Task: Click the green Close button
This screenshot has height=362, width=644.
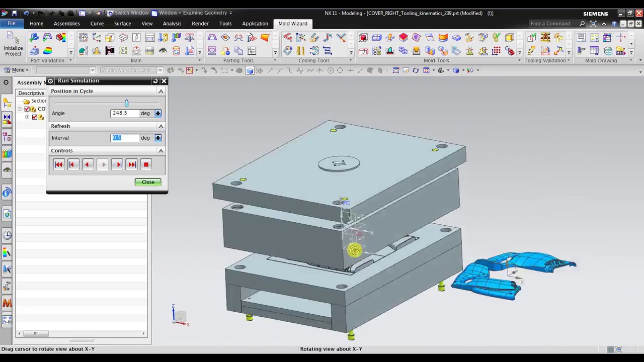Action: 148,182
